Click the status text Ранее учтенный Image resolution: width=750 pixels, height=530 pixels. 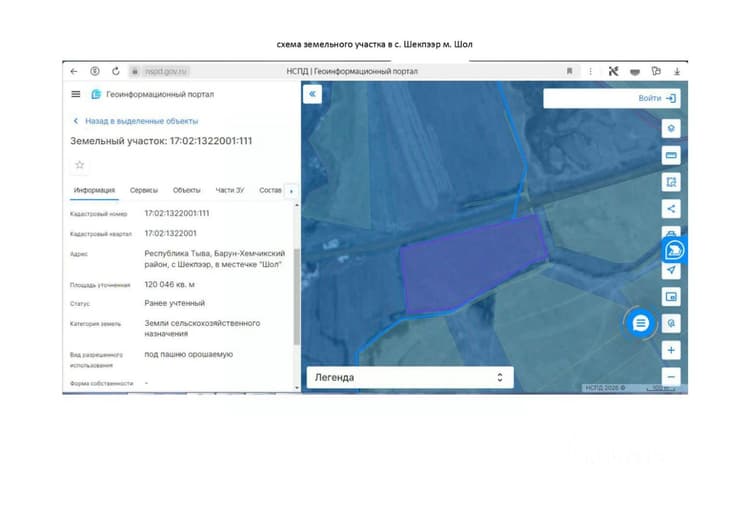[175, 303]
